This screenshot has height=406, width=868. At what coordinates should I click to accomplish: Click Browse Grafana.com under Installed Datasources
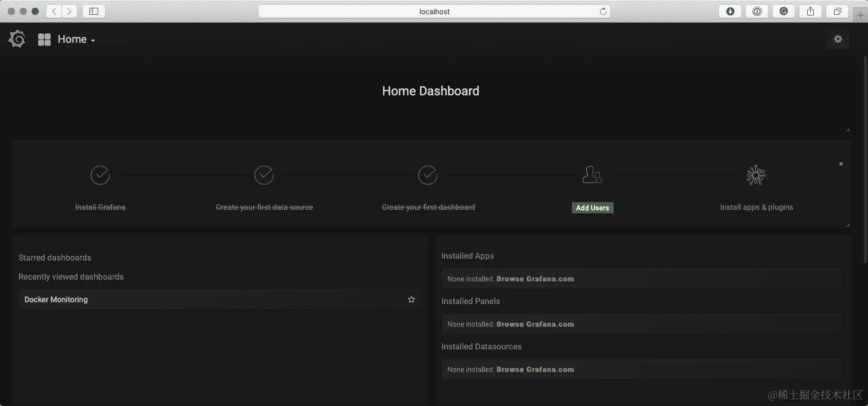[535, 370]
